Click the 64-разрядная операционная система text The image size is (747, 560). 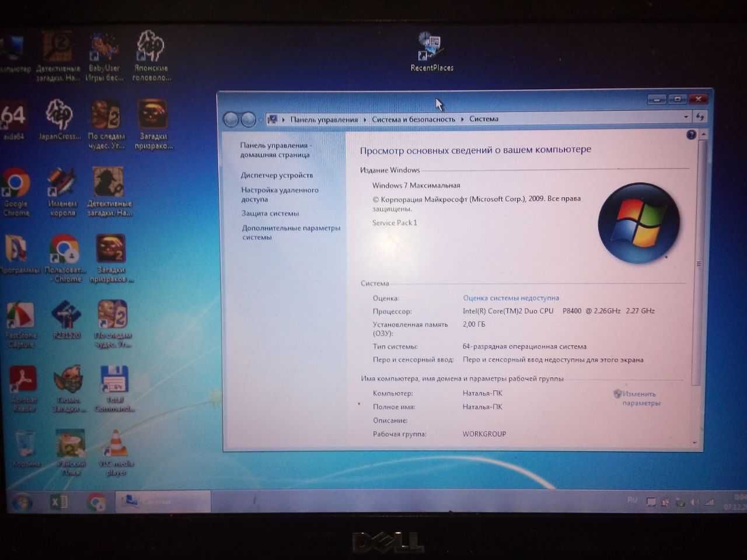[x=525, y=346]
